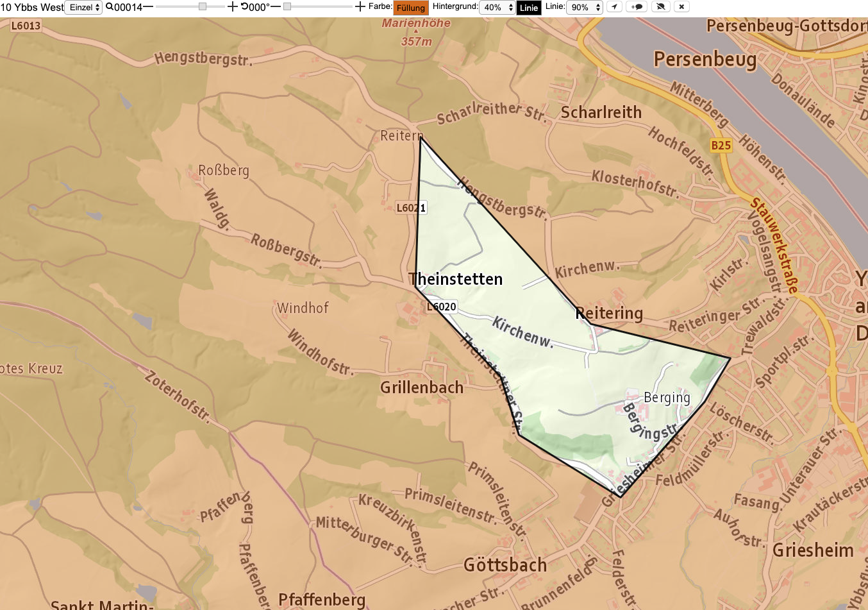Viewport: 868px width, 610px height.
Task: Click the X button in the toolbar
Action: [681, 7]
